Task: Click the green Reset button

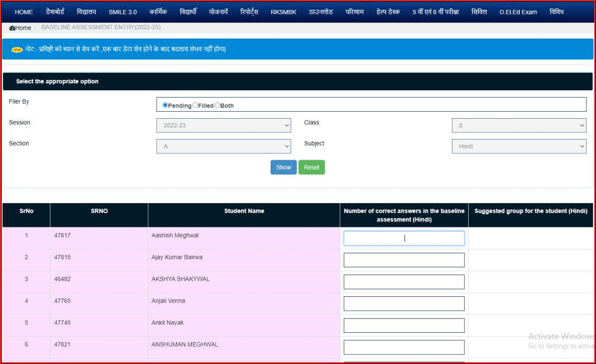Action: point(312,167)
